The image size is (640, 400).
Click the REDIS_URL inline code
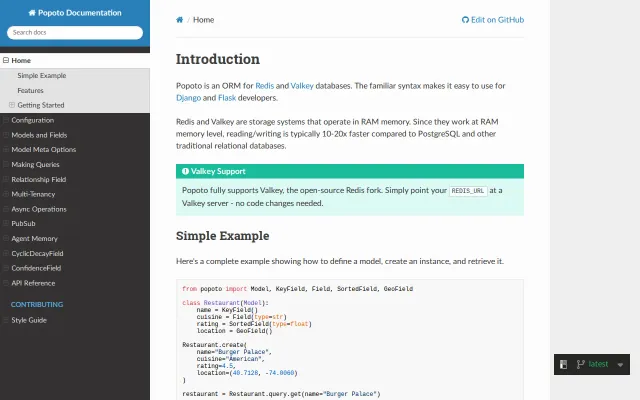pyautogui.click(x=468, y=191)
